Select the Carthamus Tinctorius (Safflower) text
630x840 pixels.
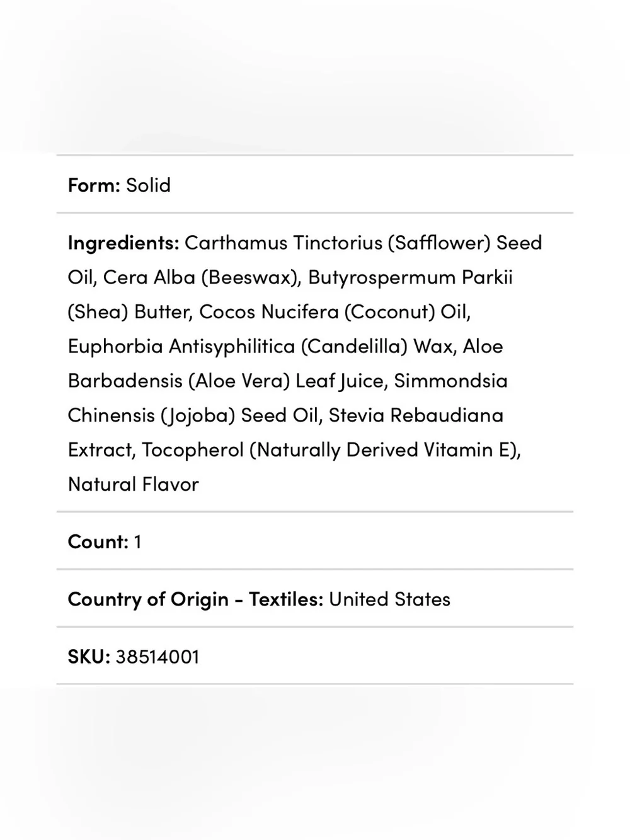click(337, 243)
